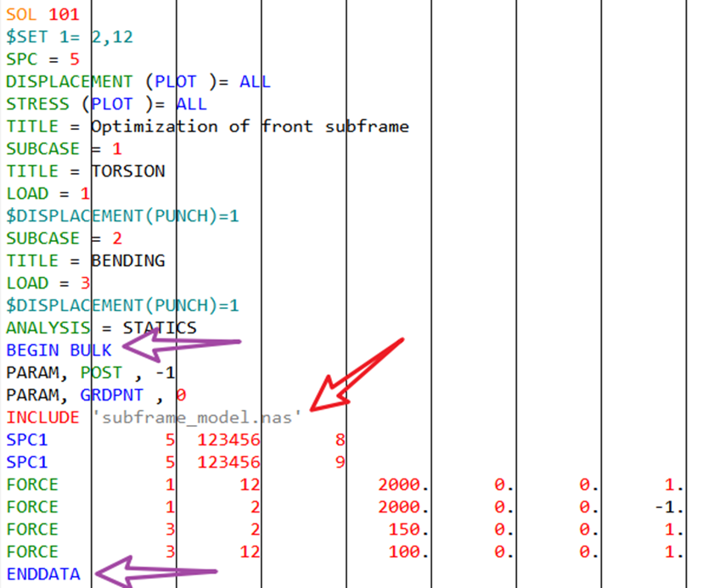The width and height of the screenshot is (720, 588).
Task: Click the first 2000. FORCE magnitude
Action: click(403, 484)
